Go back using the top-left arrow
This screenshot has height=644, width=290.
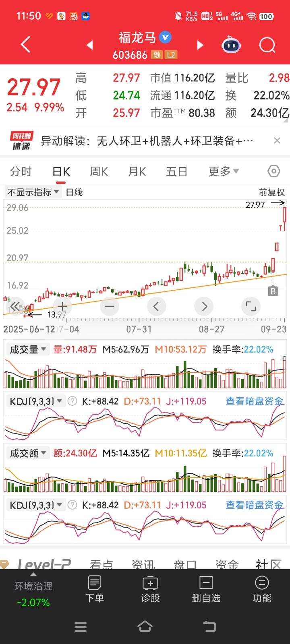(x=25, y=44)
